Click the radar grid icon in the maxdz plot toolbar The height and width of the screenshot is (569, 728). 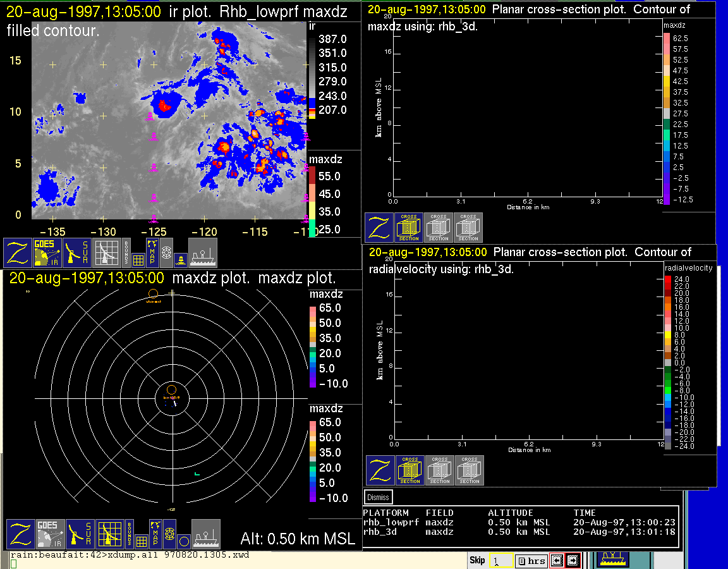pyautogui.click(x=109, y=534)
